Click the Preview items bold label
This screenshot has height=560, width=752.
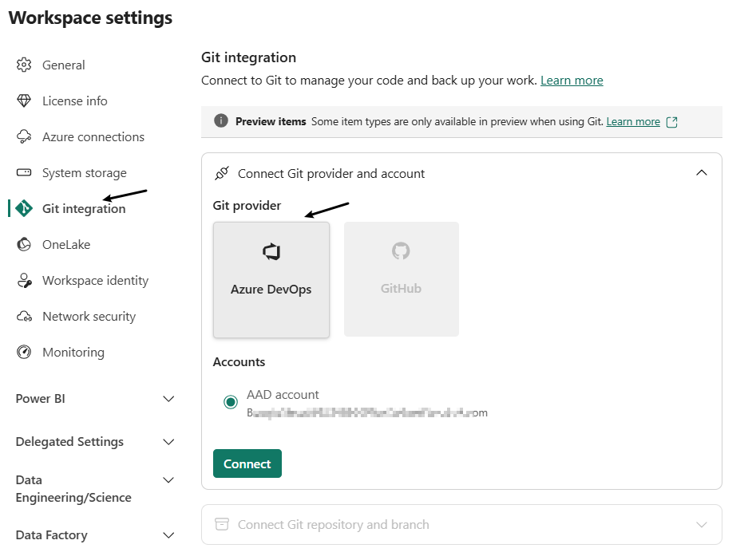pyautogui.click(x=271, y=122)
